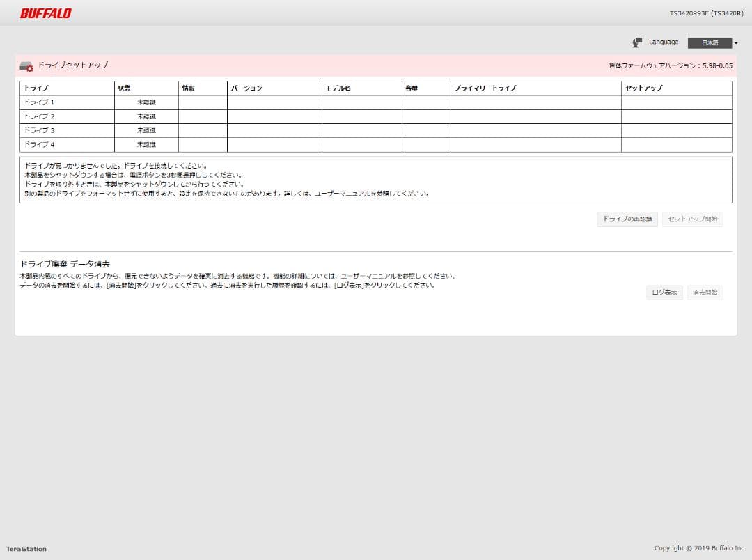Click the バージョン column header
This screenshot has height=560, width=752.
point(244,88)
